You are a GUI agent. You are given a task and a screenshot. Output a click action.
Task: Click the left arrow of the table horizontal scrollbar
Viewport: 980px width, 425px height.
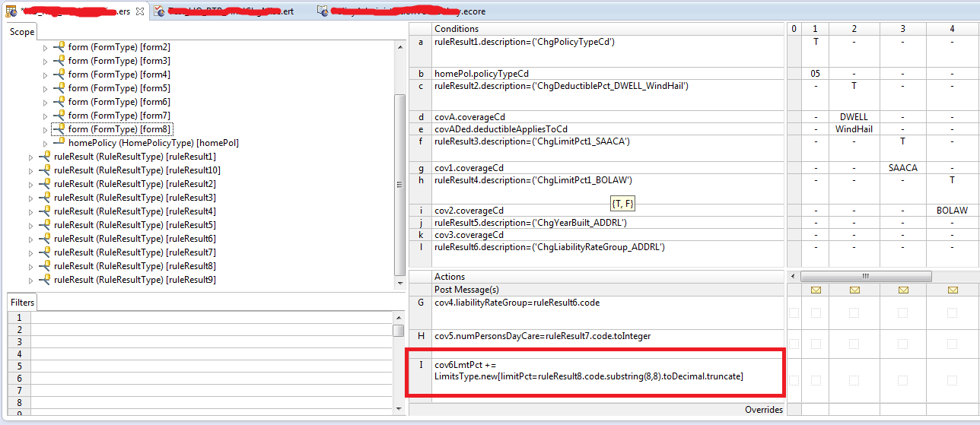pyautogui.click(x=794, y=276)
